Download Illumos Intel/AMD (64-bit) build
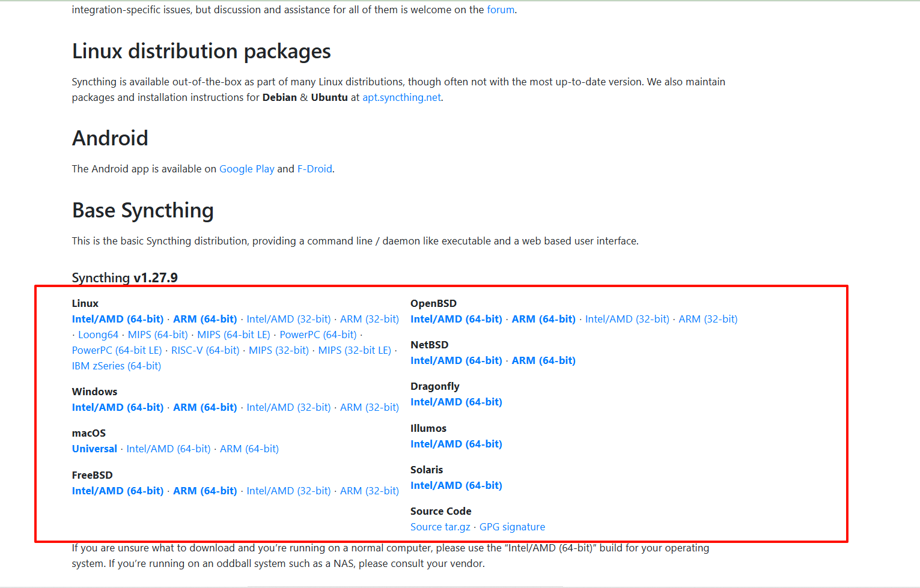The height and width of the screenshot is (588, 920). (x=456, y=444)
